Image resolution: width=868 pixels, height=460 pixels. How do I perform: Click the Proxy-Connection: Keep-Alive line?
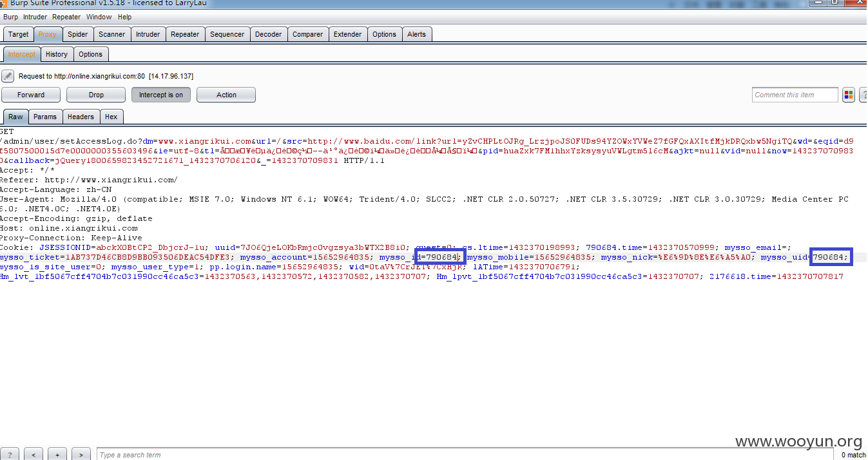(x=71, y=238)
